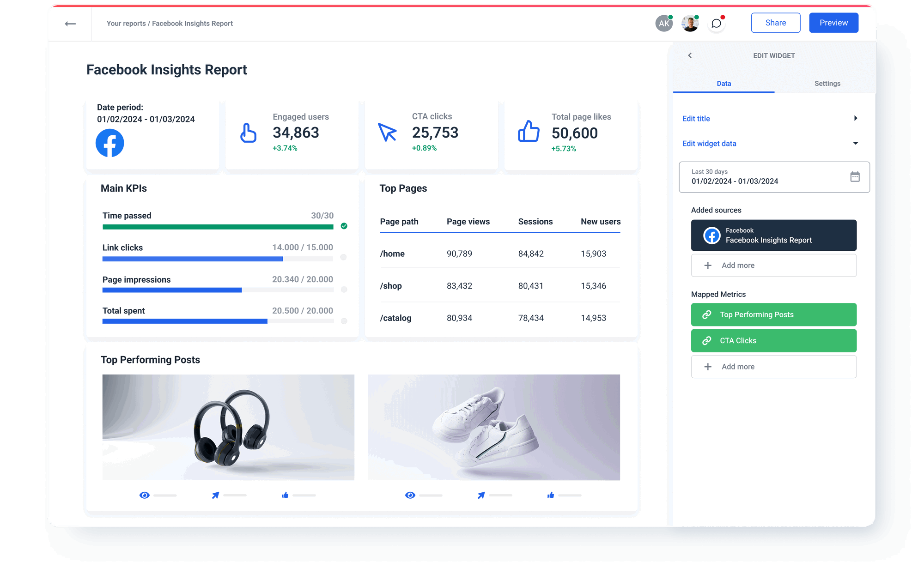Select the Top Performing Posts mapped metric
Screen dimensions: 924x562
773,314
